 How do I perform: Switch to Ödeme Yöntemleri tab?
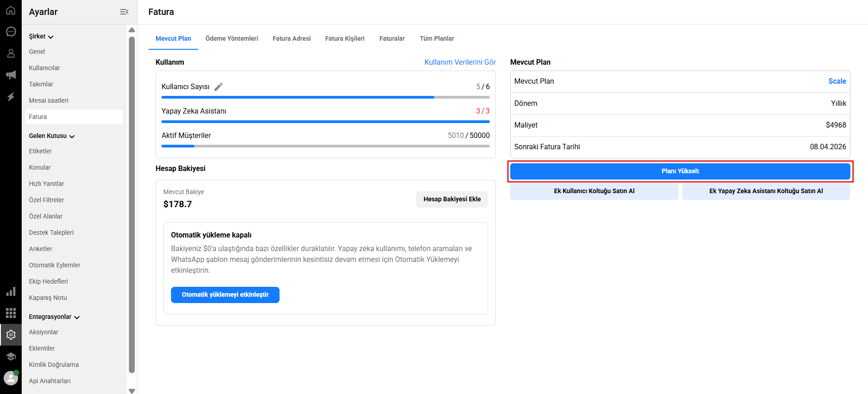pos(232,38)
